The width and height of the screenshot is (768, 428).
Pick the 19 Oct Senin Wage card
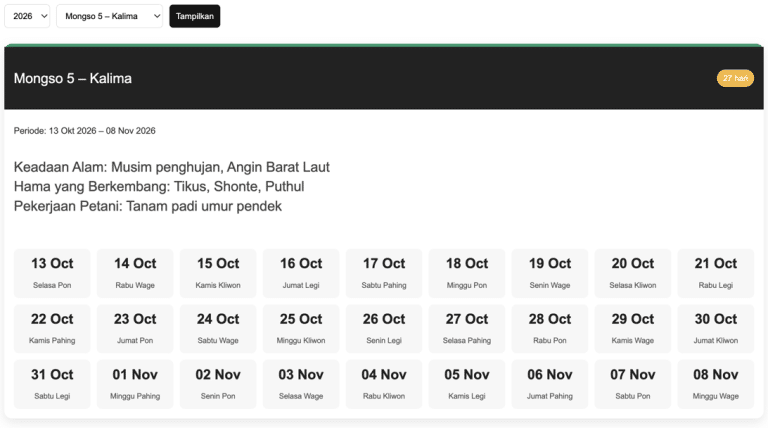(x=550, y=273)
